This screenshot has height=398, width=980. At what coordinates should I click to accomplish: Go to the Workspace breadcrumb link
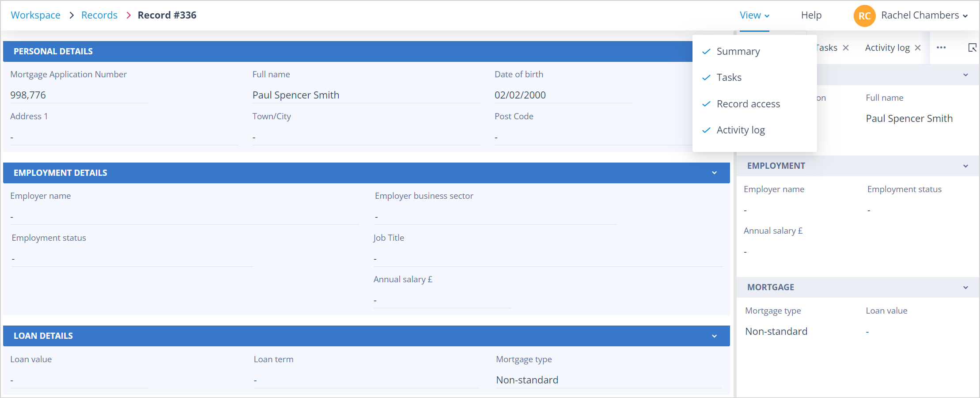point(35,15)
